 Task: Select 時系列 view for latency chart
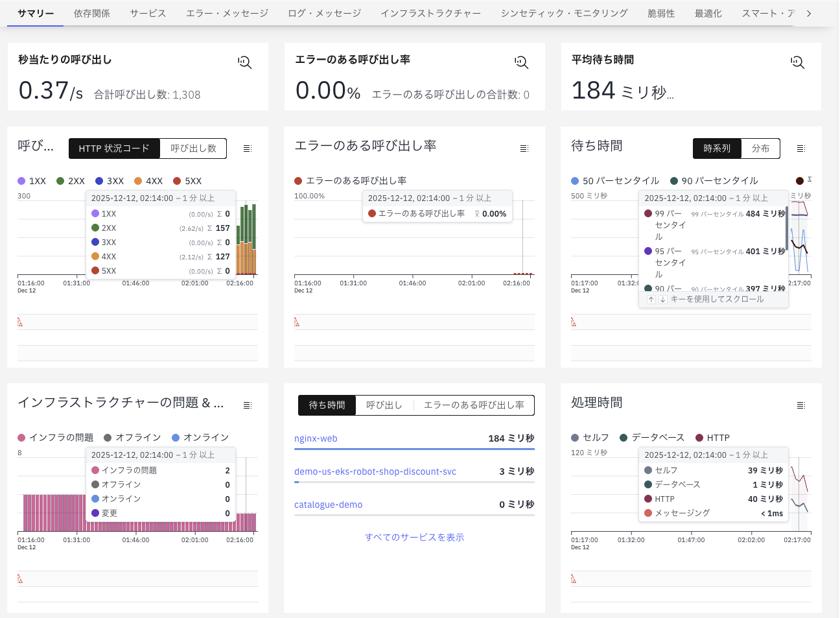coord(717,149)
